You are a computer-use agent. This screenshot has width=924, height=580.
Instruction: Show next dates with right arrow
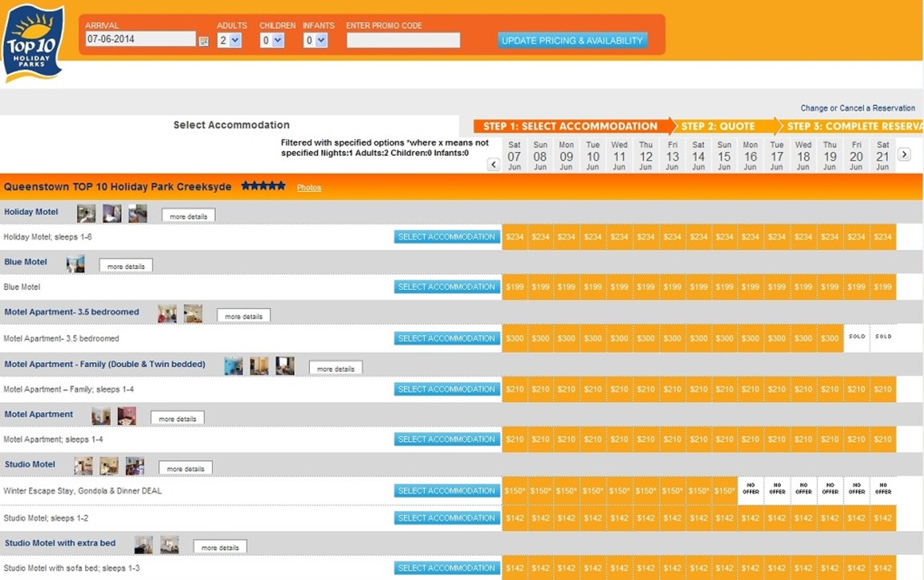(x=904, y=154)
